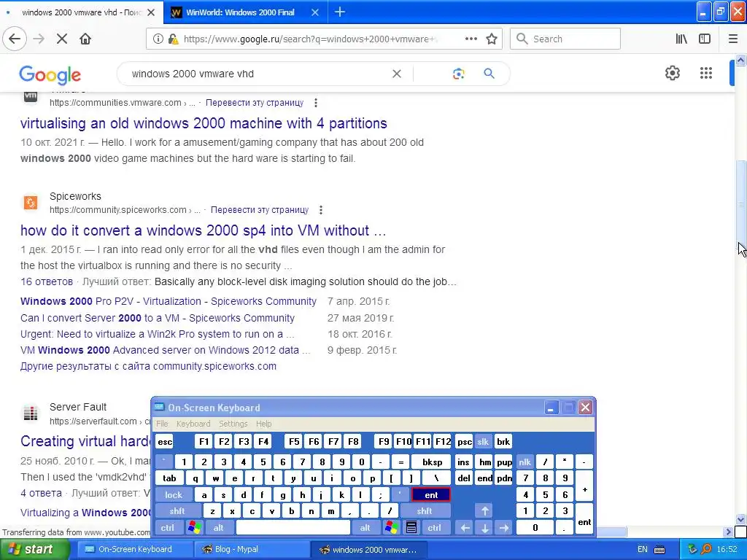Click highlighted ent key on On-Screen Keyboard
The width and height of the screenshot is (747, 560).
click(431, 495)
